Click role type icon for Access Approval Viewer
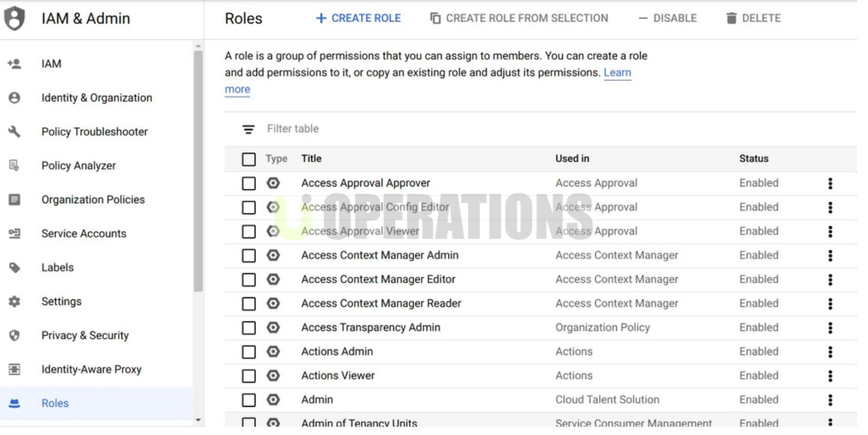Screen dimensions: 868x435 click(273, 231)
